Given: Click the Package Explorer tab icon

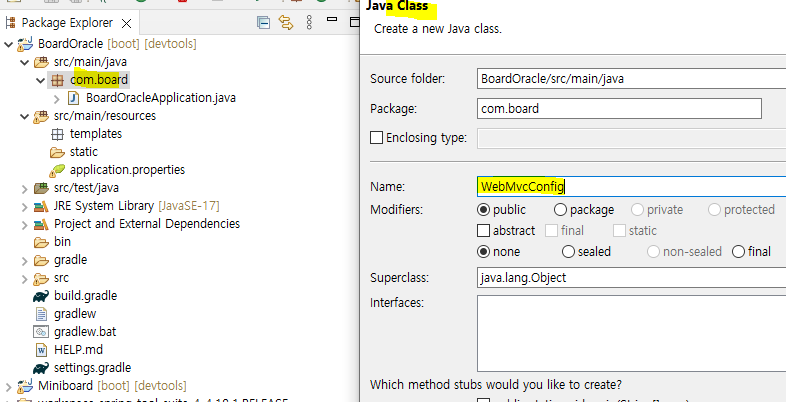Looking at the screenshot, I should pyautogui.click(x=10, y=23).
